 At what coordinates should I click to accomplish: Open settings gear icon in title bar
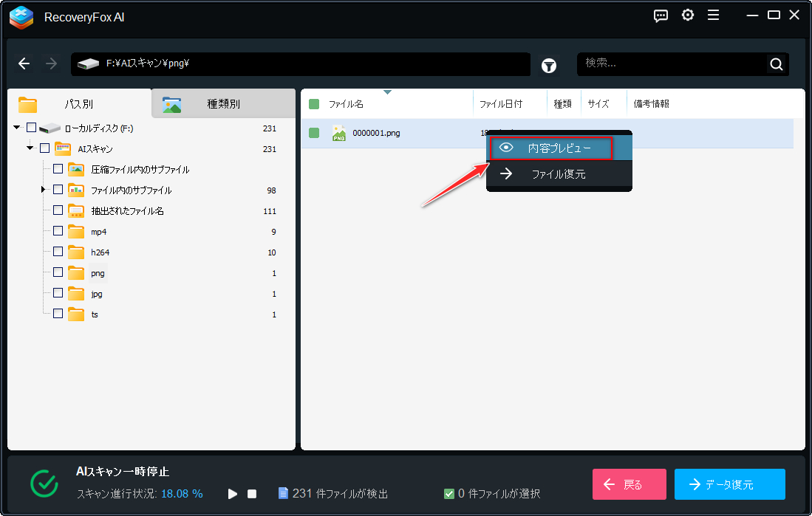(x=688, y=15)
